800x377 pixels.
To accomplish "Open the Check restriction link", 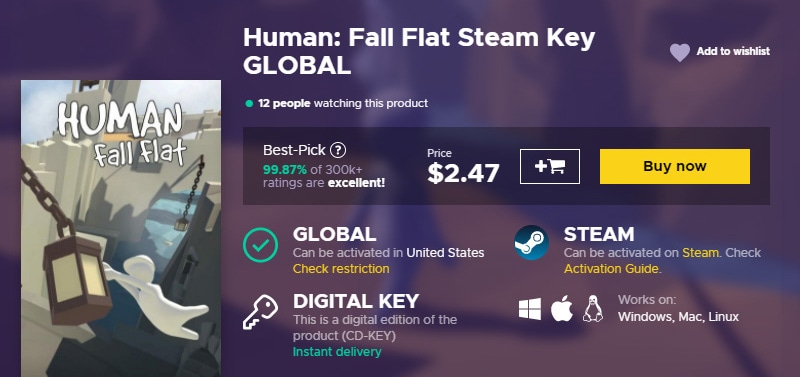I will (341, 269).
